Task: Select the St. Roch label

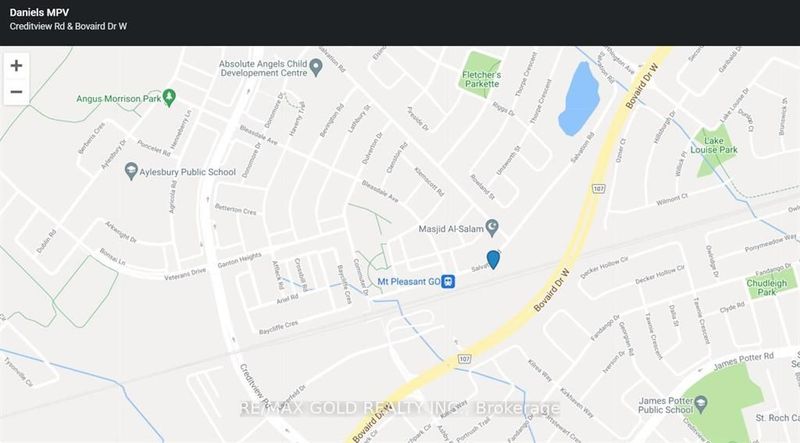Action: (x=777, y=418)
